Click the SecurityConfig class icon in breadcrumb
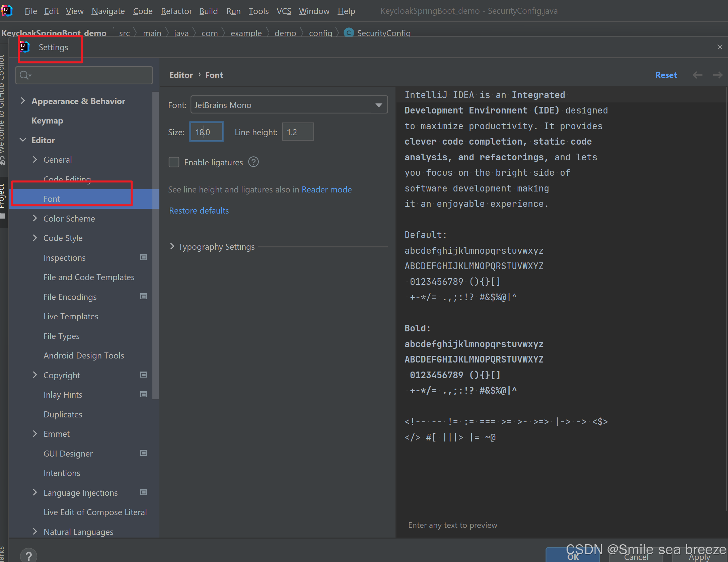 click(349, 33)
